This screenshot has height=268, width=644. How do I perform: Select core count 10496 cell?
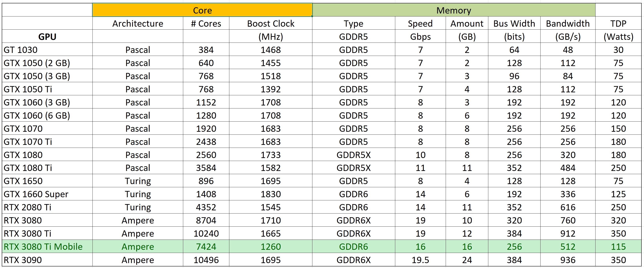(206, 260)
